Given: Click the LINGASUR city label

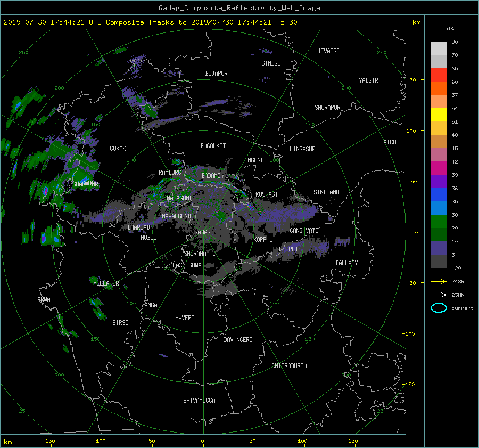Looking at the screenshot, I should (x=302, y=149).
